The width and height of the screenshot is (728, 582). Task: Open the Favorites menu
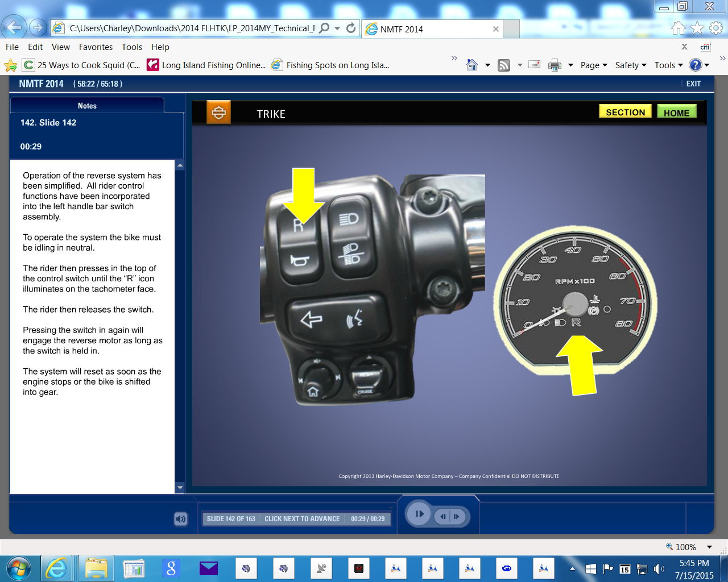tap(96, 47)
